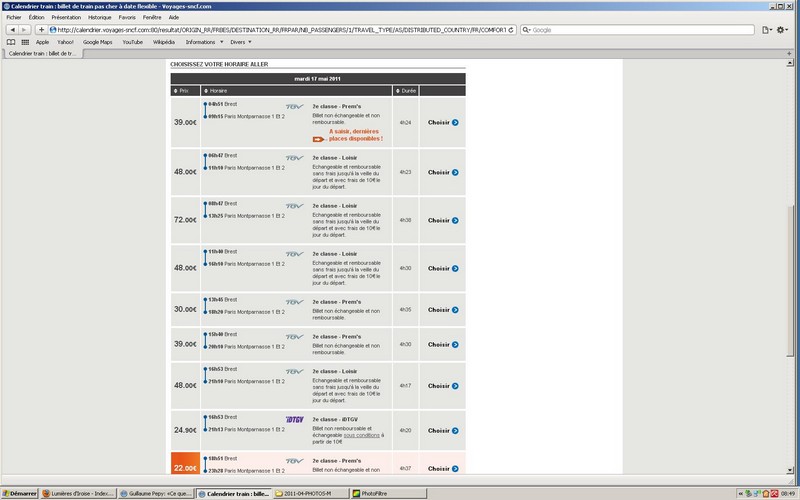This screenshot has width=800, height=500.
Task: Choisir the 24.90€ iDTGV train
Action: pos(443,431)
